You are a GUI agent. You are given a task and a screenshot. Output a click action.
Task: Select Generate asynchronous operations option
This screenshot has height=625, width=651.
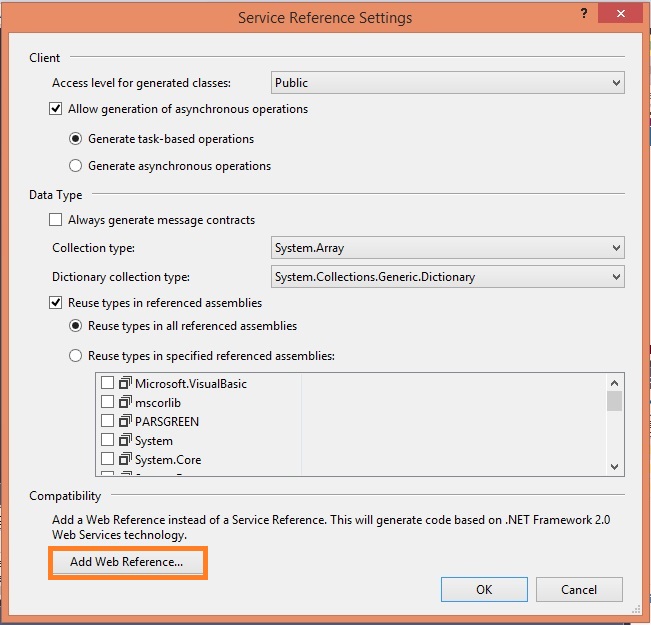point(75,166)
